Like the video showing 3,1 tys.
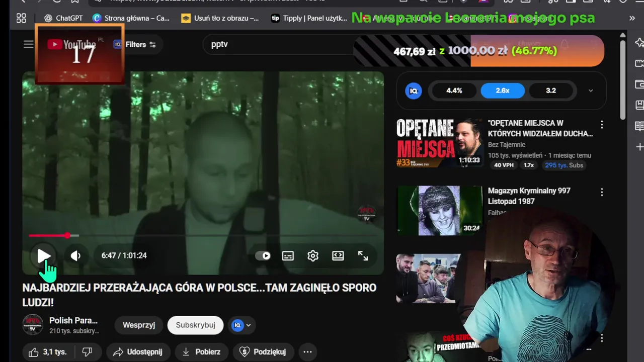644x362 pixels. pyautogui.click(x=47, y=352)
